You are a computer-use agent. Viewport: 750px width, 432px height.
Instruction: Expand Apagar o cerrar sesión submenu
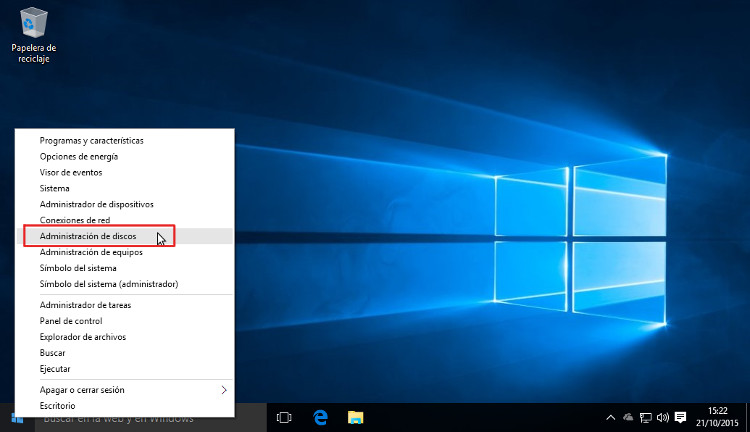124,390
